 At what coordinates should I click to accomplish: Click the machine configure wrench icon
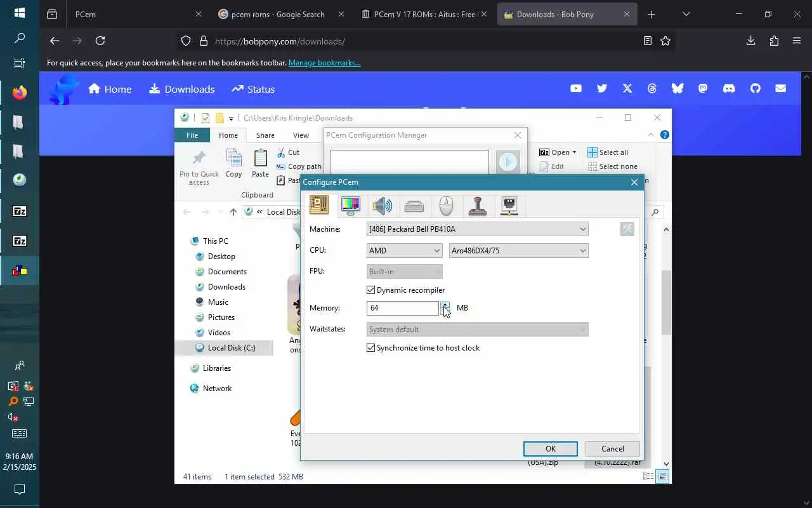[x=627, y=229]
